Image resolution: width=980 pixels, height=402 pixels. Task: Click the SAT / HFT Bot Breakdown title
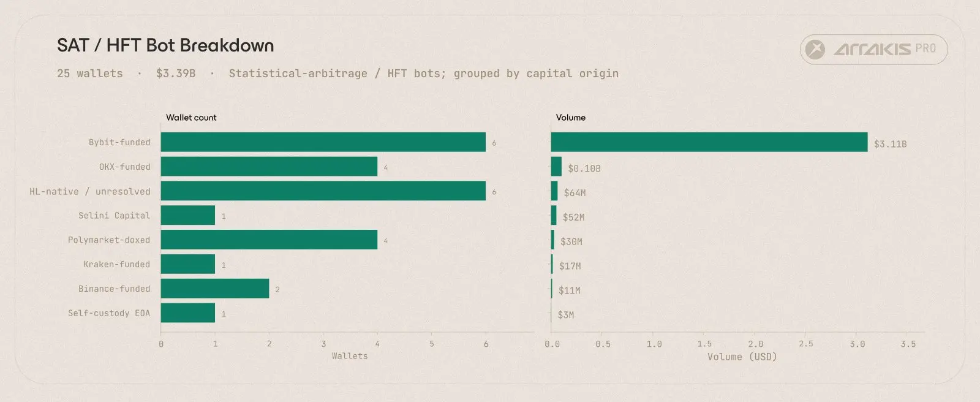(x=165, y=45)
